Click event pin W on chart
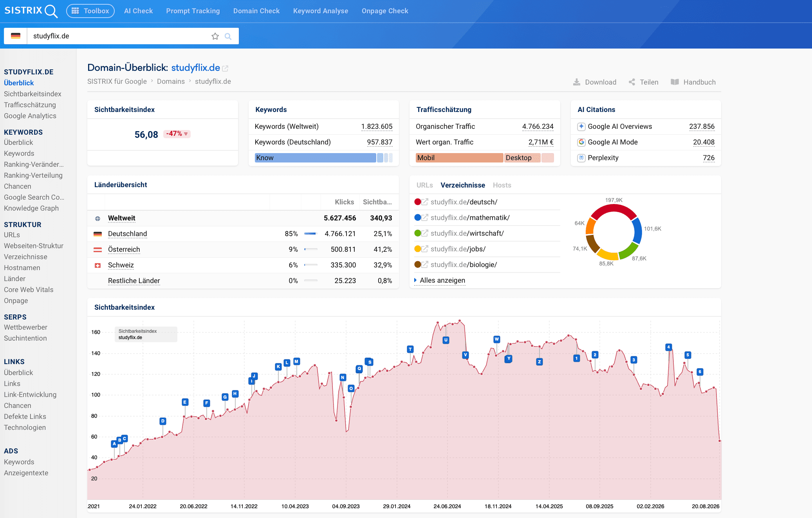The height and width of the screenshot is (518, 812). point(496,339)
